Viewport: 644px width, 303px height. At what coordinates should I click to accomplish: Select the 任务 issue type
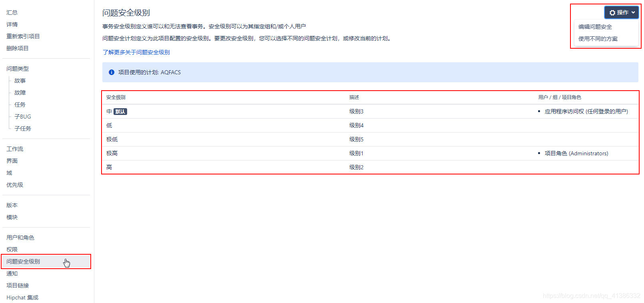tap(20, 105)
